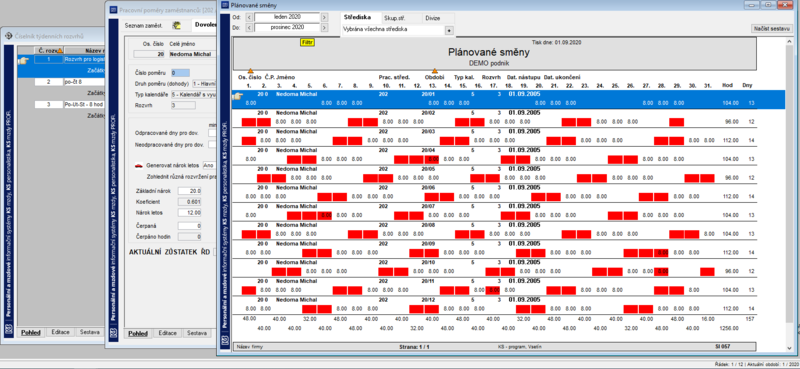Viewport: 800px width, 369px height.
Task: Open Editace tab in Číselník rozvrhů window
Action: coord(61,332)
